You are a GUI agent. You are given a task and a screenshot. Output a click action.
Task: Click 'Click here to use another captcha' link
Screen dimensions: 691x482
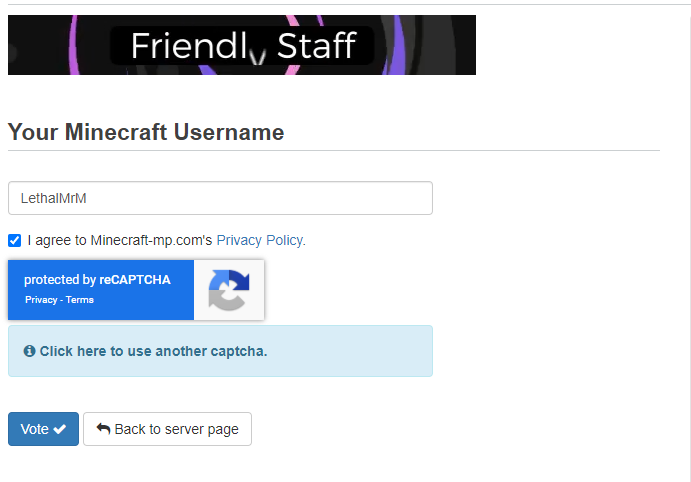tap(153, 351)
